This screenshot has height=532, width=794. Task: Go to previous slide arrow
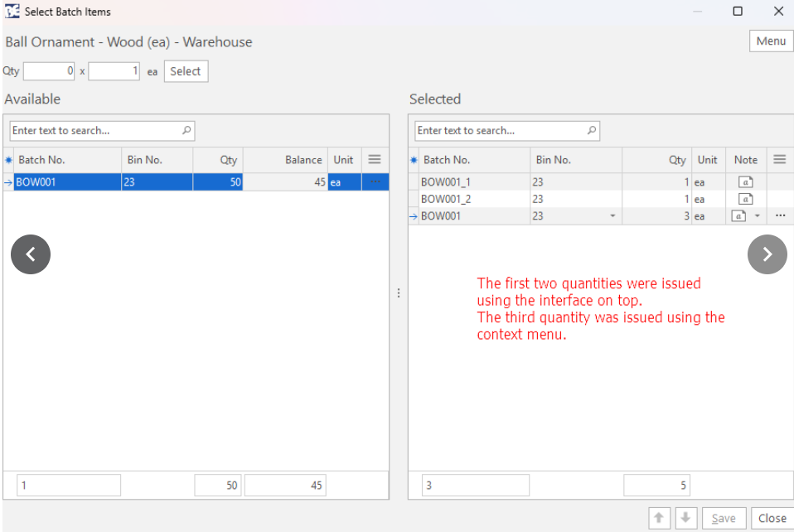[31, 254]
